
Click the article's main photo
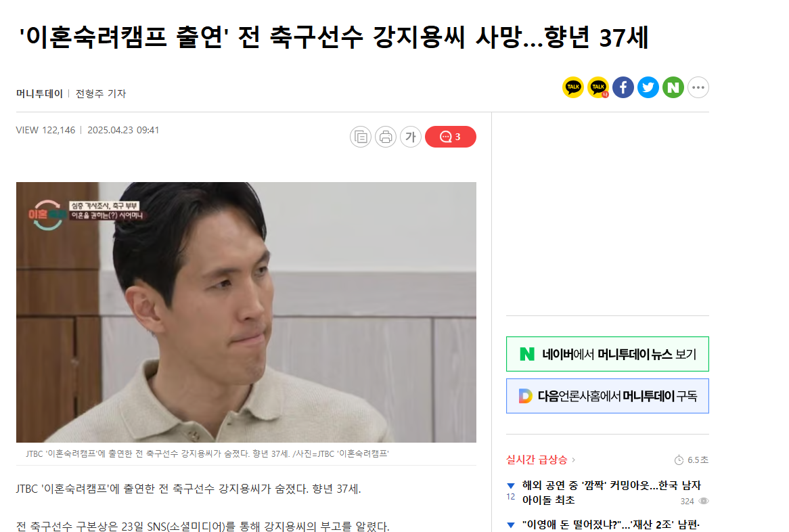coord(246,312)
